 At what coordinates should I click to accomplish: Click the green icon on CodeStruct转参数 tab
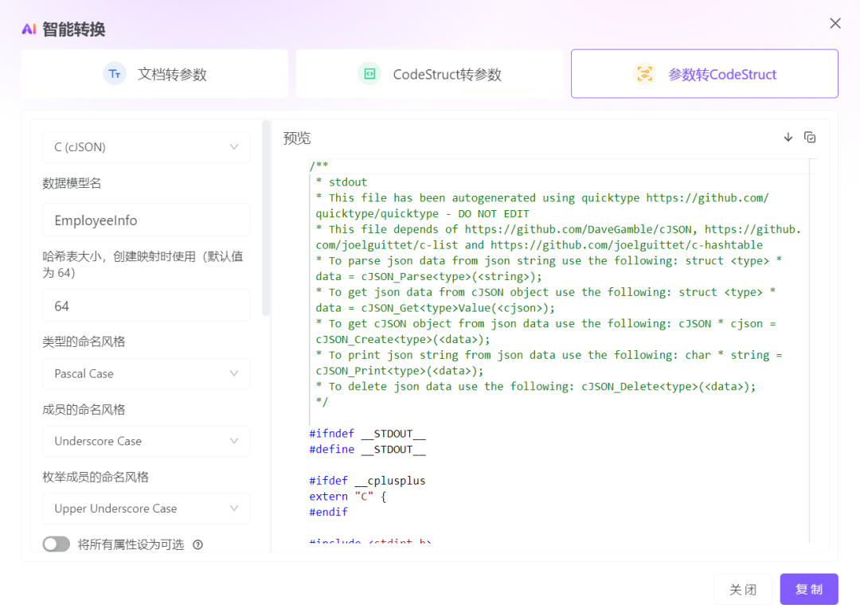click(369, 73)
